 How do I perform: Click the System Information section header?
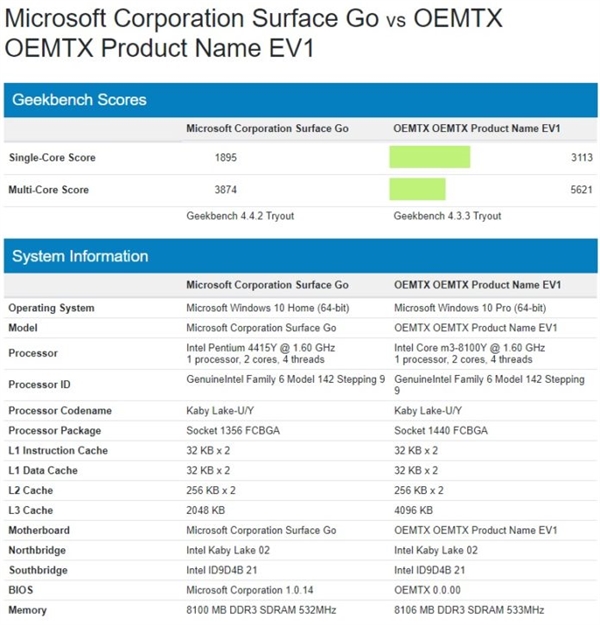pos(80,257)
